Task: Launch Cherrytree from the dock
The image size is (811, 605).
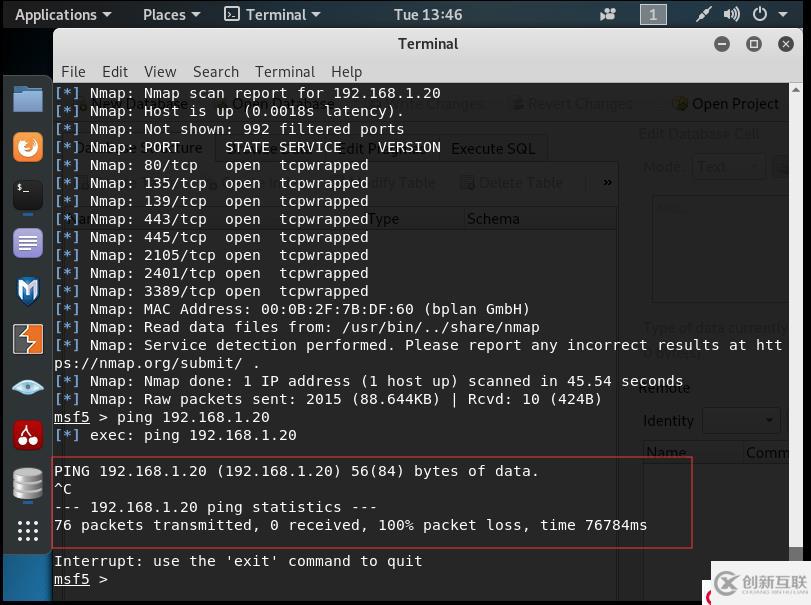Action: (x=27, y=435)
